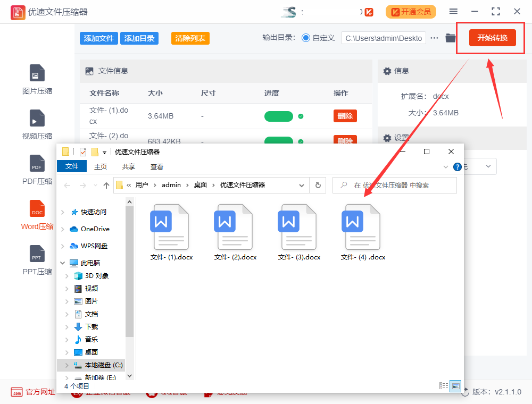Click the output path input field
The height and width of the screenshot is (404, 532).
coord(384,38)
